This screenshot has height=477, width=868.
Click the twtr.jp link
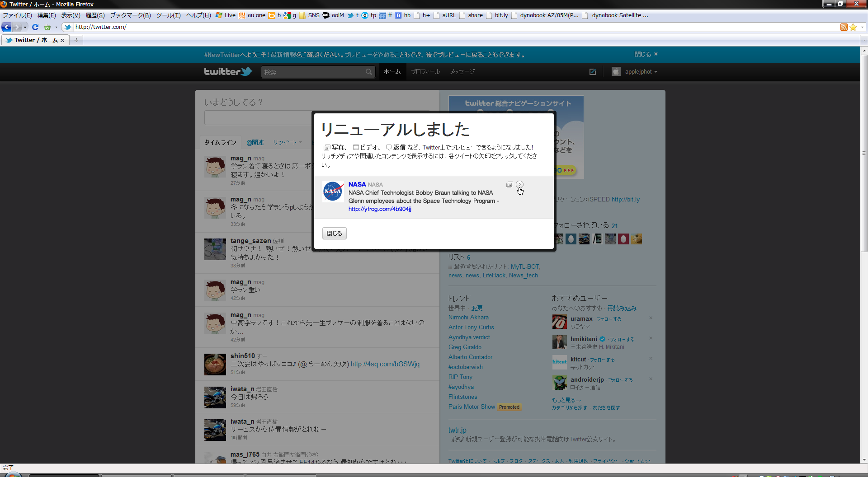457,430
